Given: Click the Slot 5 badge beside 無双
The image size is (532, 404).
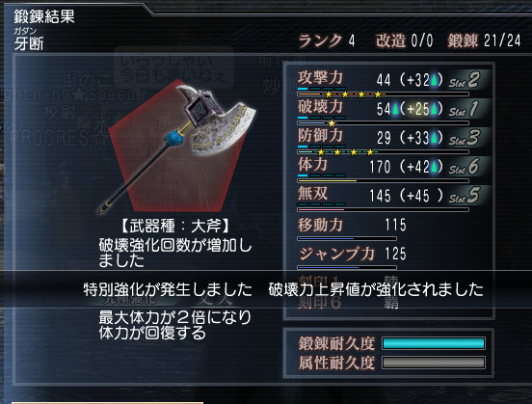Looking at the screenshot, I should pyautogui.click(x=464, y=196).
